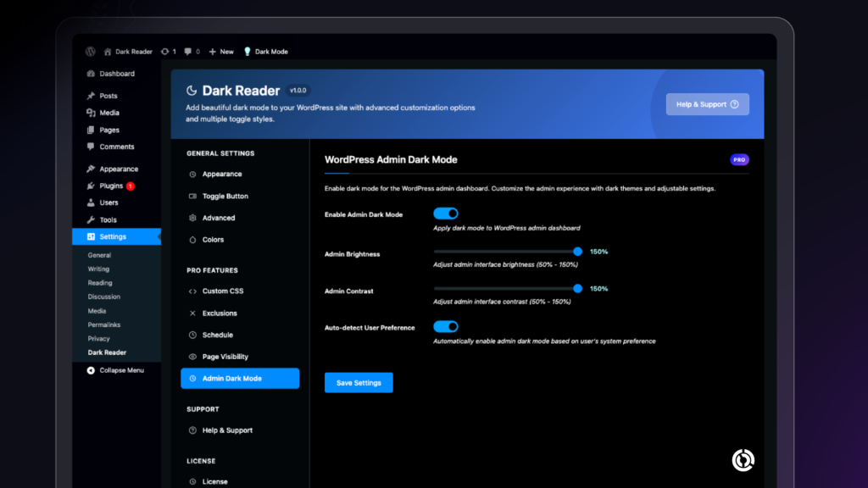Open the Permalinks settings submenu item
Image resolution: width=868 pixels, height=488 pixels.
click(103, 324)
